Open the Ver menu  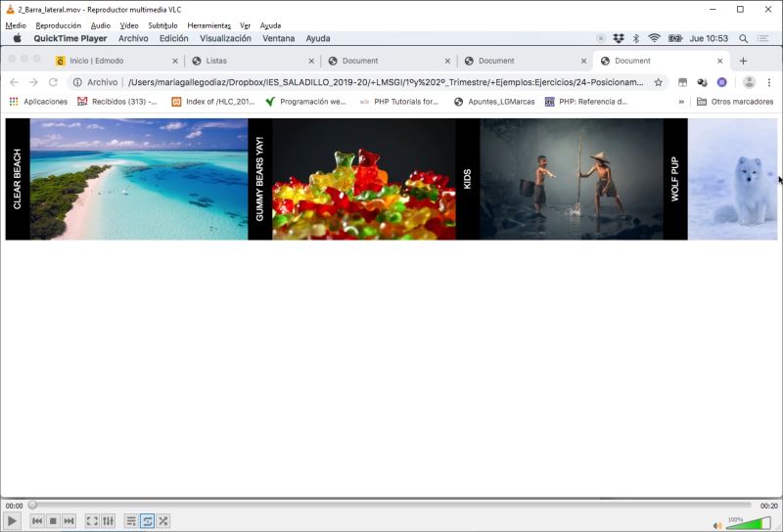[245, 25]
